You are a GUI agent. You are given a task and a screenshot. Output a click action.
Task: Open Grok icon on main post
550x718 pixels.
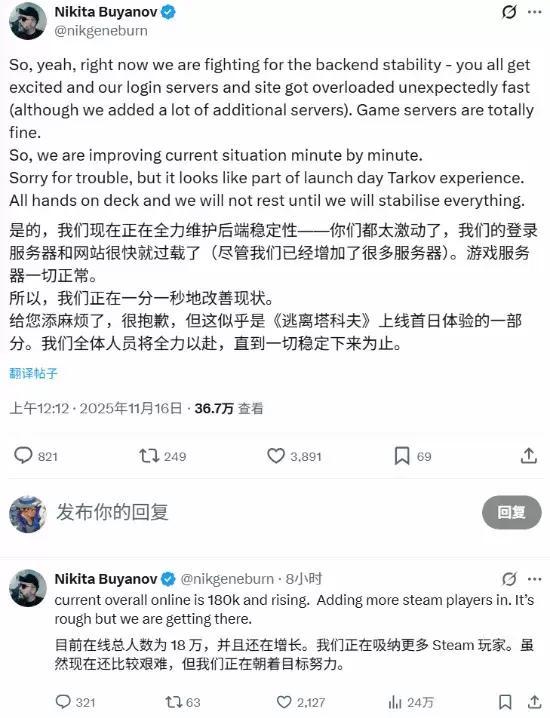point(509,12)
